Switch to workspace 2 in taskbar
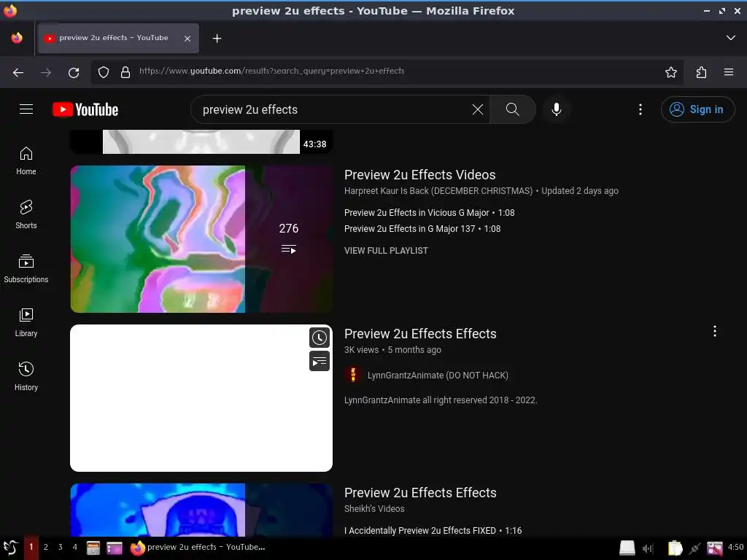 46,547
